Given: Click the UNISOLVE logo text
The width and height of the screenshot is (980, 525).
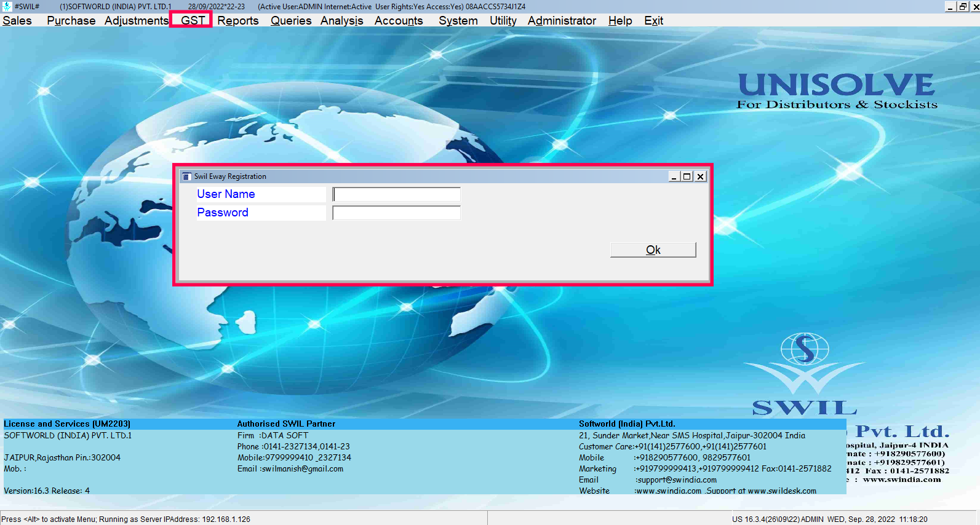Looking at the screenshot, I should (x=837, y=85).
